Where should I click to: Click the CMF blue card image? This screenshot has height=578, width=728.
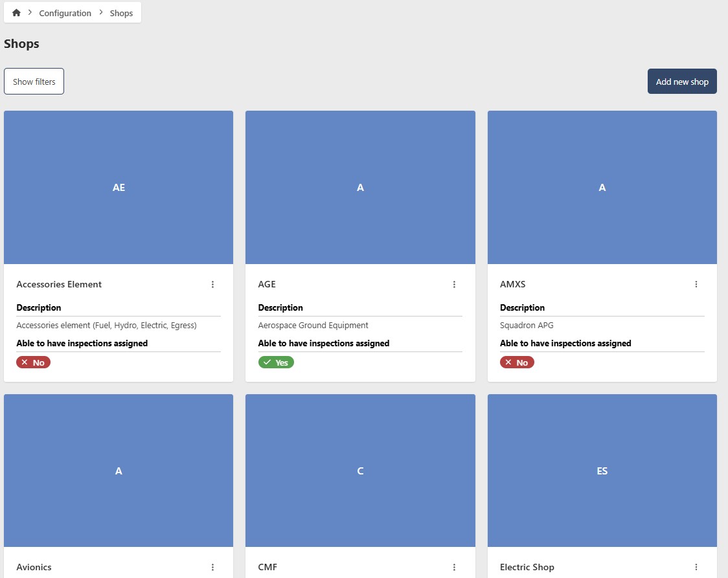click(x=360, y=471)
